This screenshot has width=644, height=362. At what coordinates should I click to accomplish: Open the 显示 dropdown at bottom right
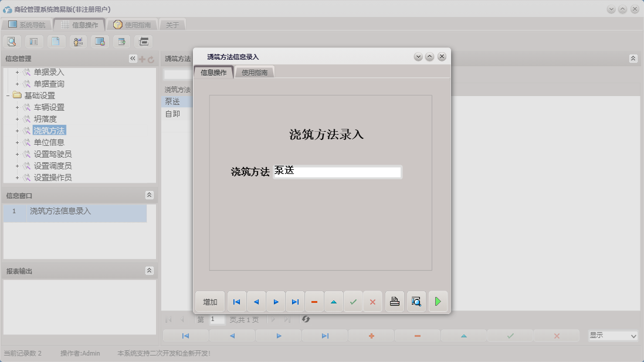[632, 336]
